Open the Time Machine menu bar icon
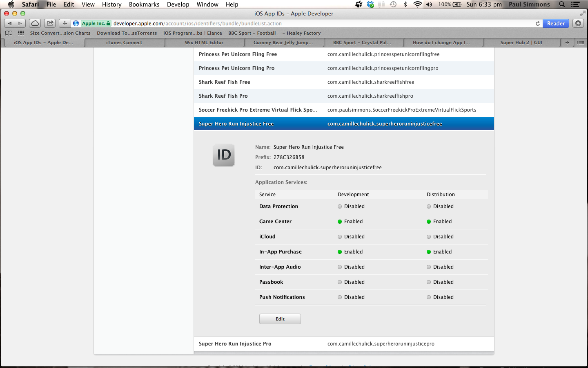Viewport: 588px width, 368px height. click(393, 4)
